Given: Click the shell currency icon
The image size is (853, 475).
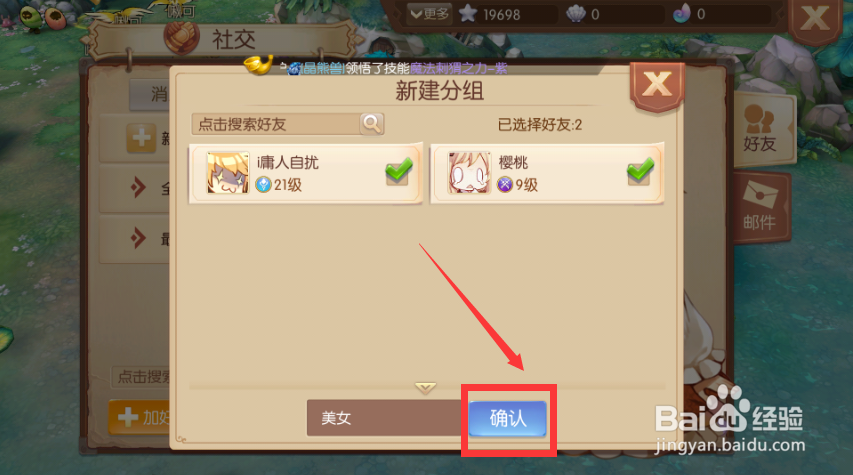Looking at the screenshot, I should [576, 14].
